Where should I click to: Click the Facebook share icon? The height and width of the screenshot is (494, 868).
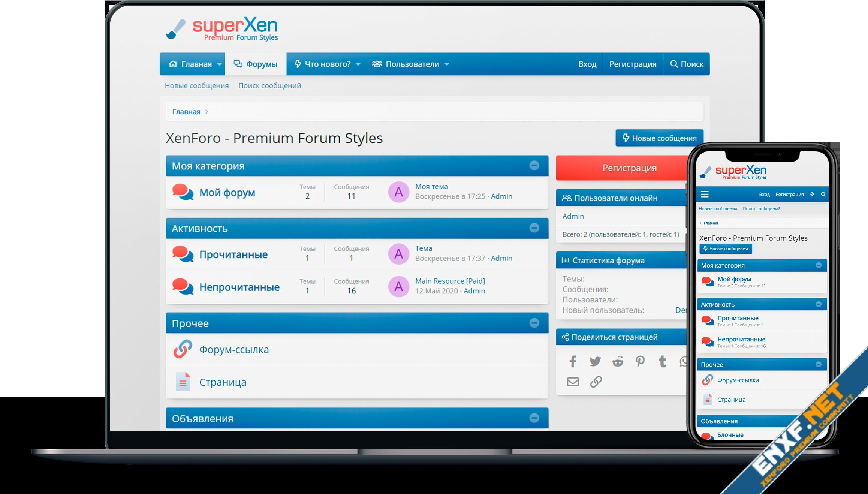(x=573, y=362)
